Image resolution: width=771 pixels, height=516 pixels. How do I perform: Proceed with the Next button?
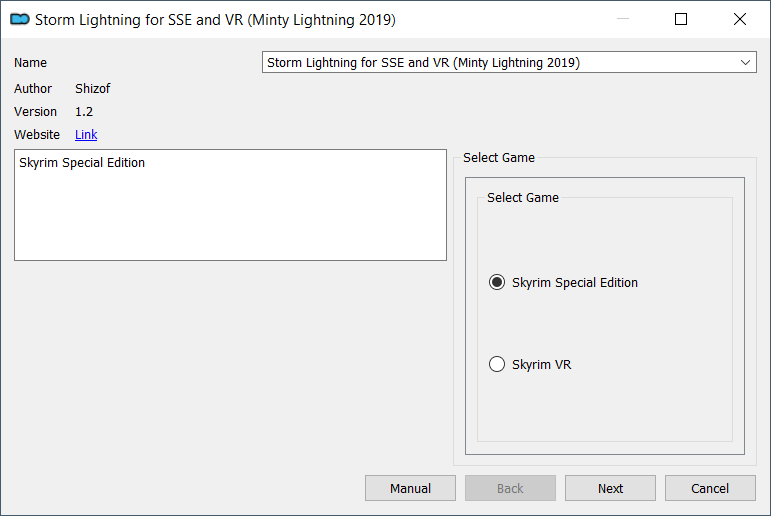pos(610,488)
